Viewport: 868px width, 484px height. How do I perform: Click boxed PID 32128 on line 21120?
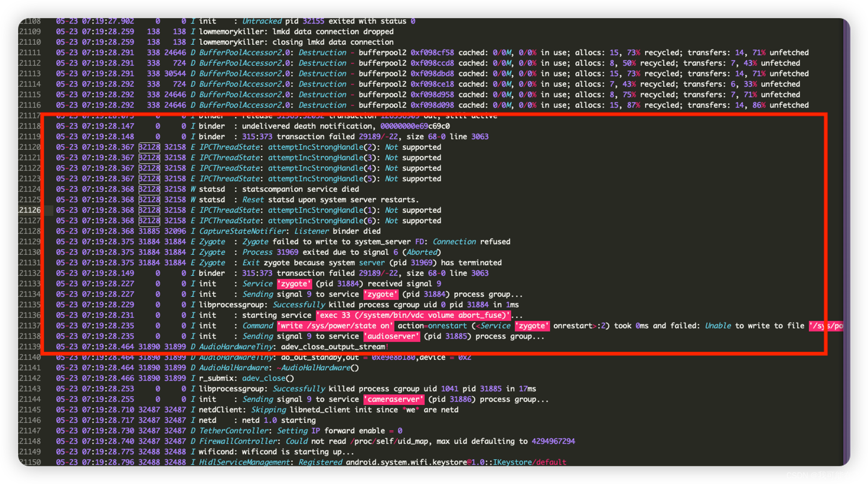coord(149,147)
